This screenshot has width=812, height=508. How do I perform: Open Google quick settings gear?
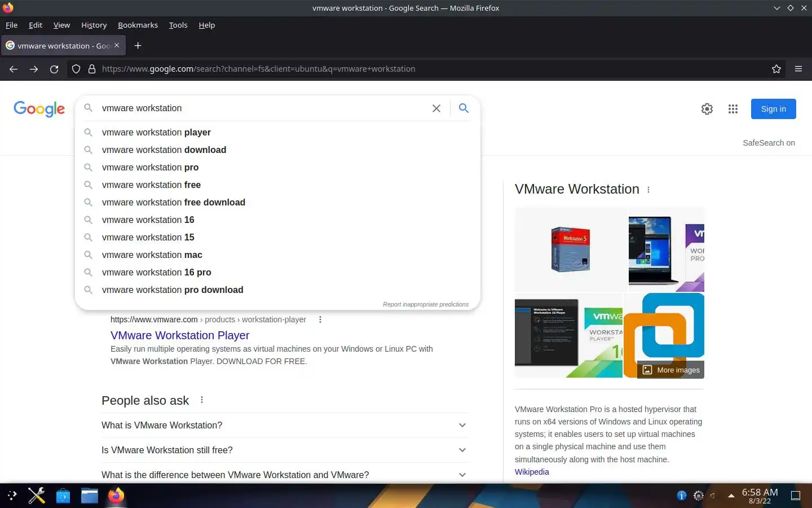click(x=707, y=109)
